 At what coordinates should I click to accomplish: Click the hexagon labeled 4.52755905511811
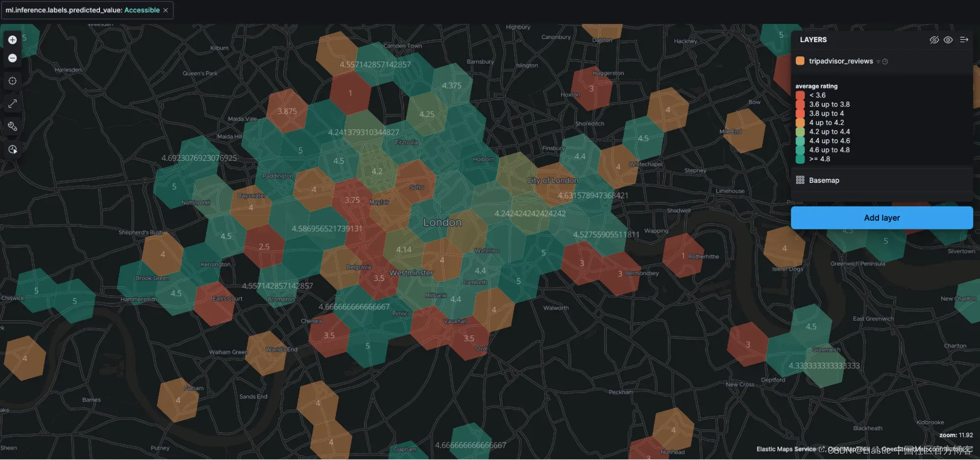click(x=606, y=234)
